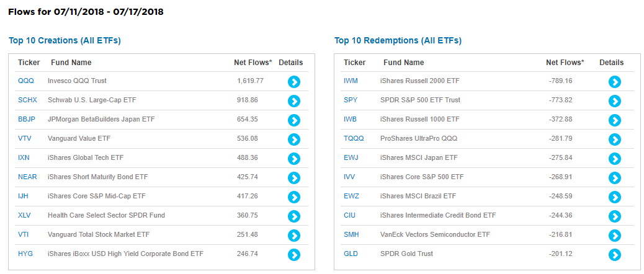The image size is (644, 274).
Task: Click the Ticker header in Redemptions table
Action: [x=354, y=63]
